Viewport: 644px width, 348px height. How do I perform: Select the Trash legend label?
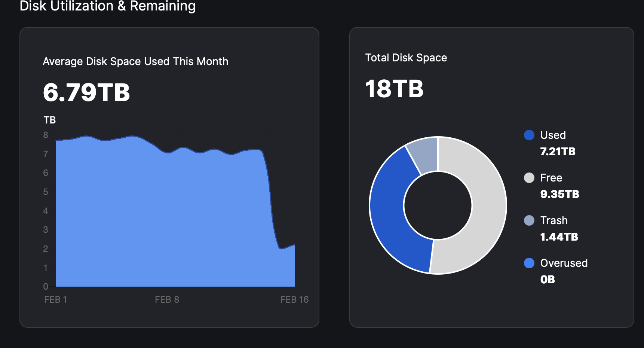point(554,220)
